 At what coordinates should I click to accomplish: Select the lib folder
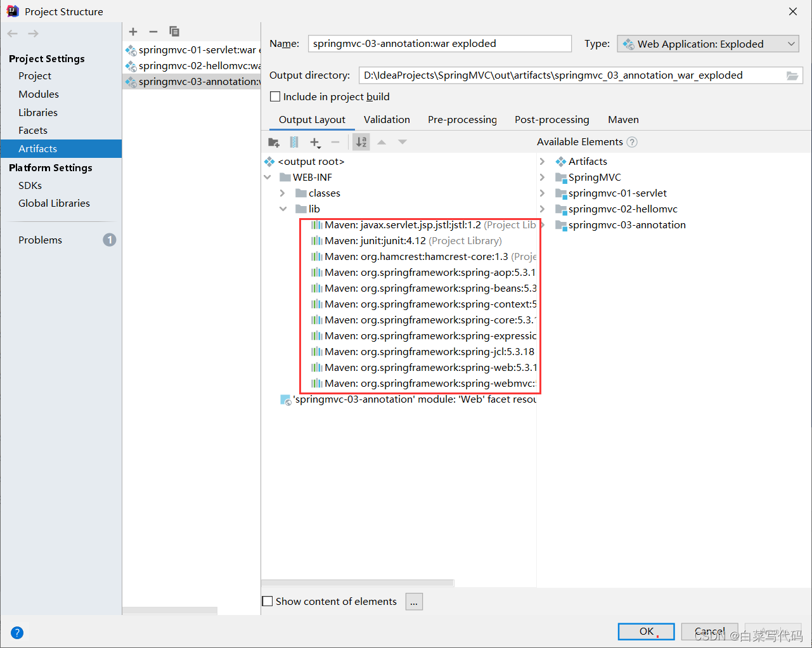pyautogui.click(x=307, y=209)
